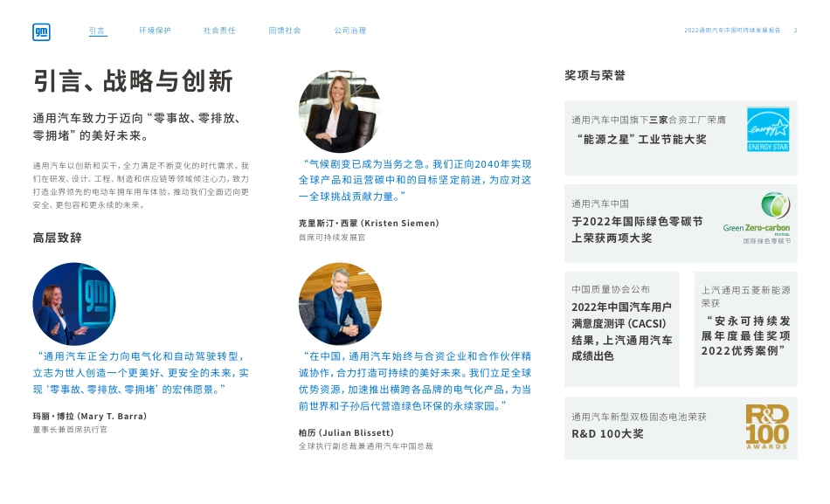Click the text 中国质量协会公布
This screenshot has height=504, width=830.
pos(611,289)
